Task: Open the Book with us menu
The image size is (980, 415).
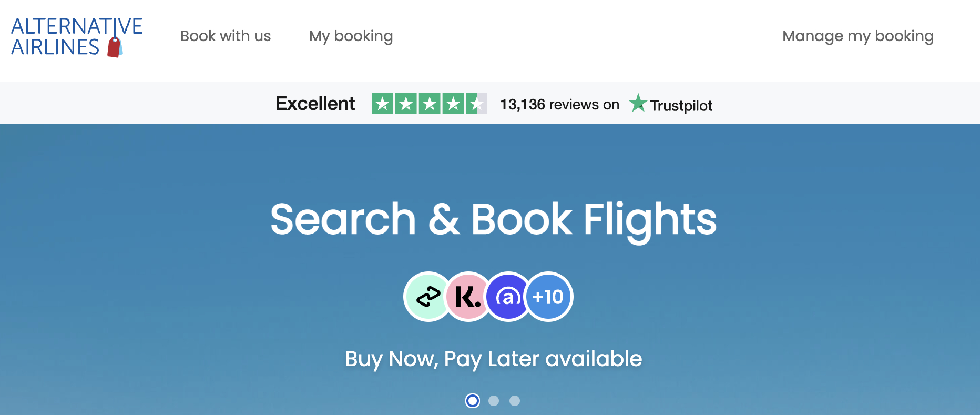Action: pos(226,36)
